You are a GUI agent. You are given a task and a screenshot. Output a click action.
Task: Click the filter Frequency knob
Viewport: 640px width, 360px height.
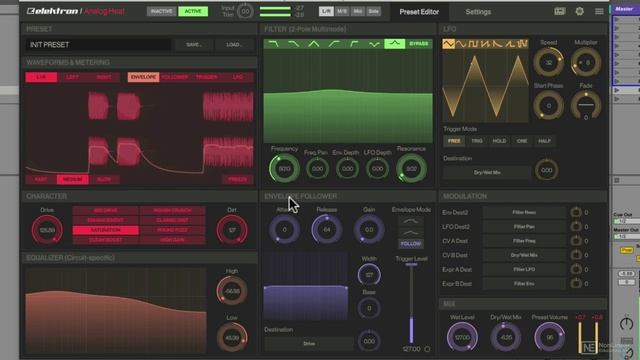click(x=284, y=168)
